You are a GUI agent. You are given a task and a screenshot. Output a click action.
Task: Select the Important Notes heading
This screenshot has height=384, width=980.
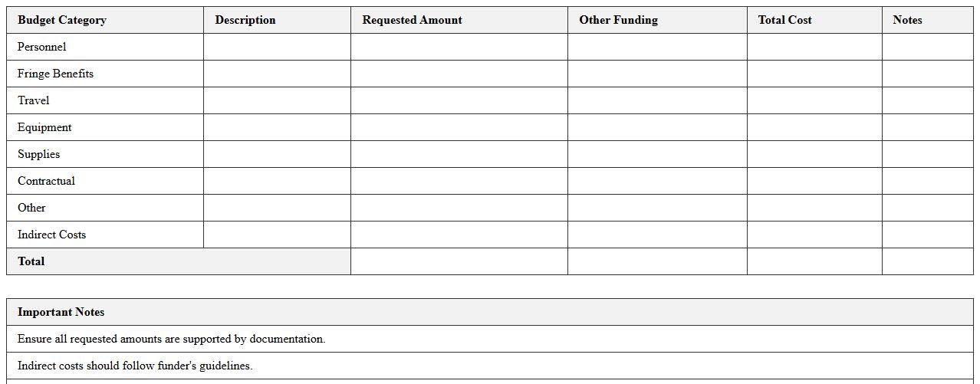point(61,312)
